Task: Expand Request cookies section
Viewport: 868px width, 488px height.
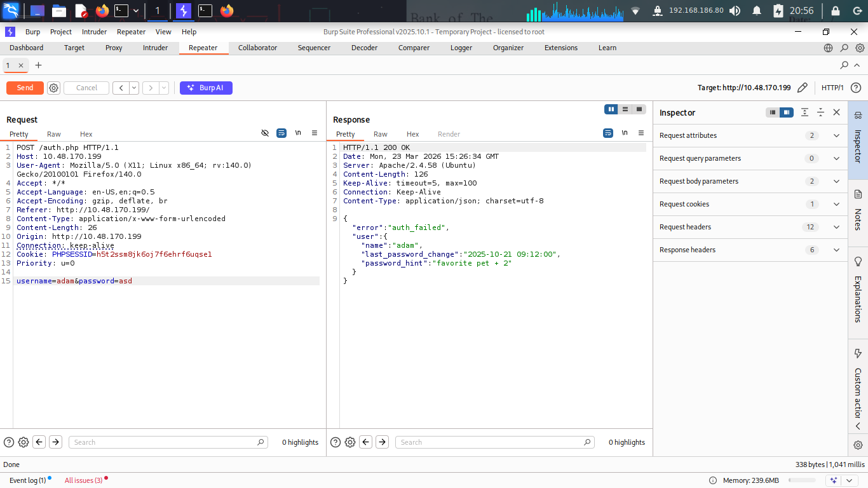Action: 836,204
